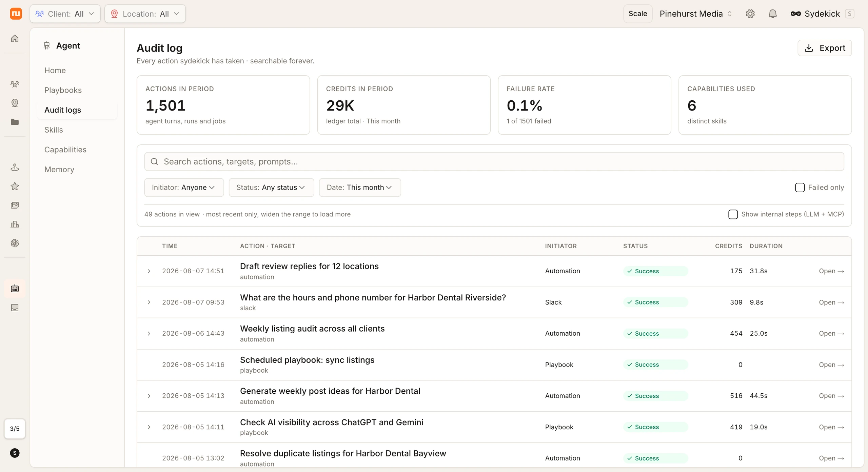
Task: Open the clients people icon in rail
Action: [x=15, y=84]
